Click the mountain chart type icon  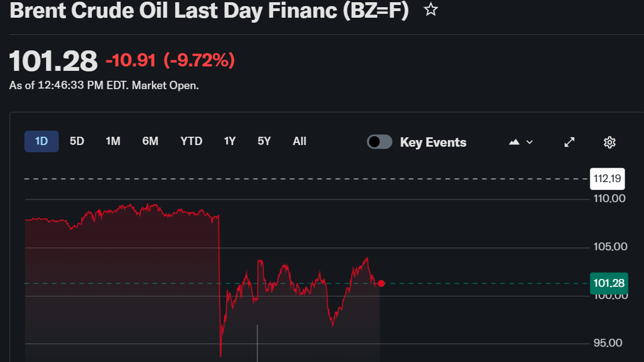514,142
